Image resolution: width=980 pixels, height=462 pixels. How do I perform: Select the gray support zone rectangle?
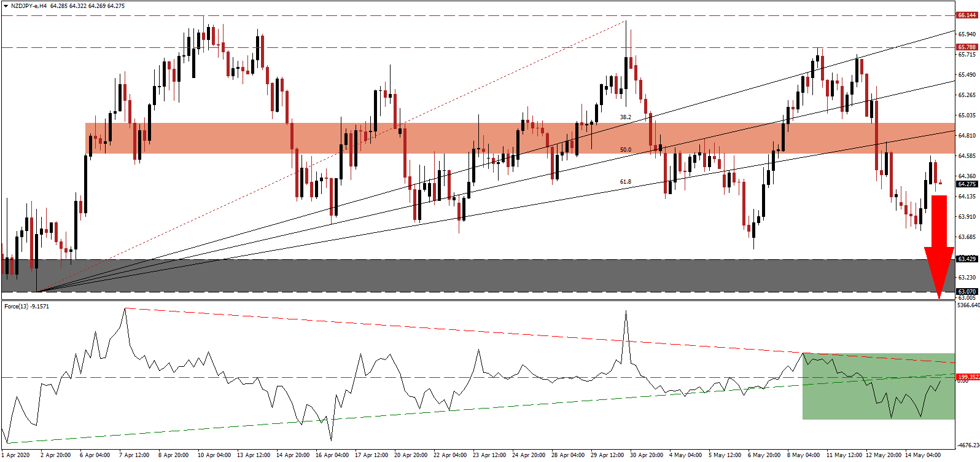(430, 275)
